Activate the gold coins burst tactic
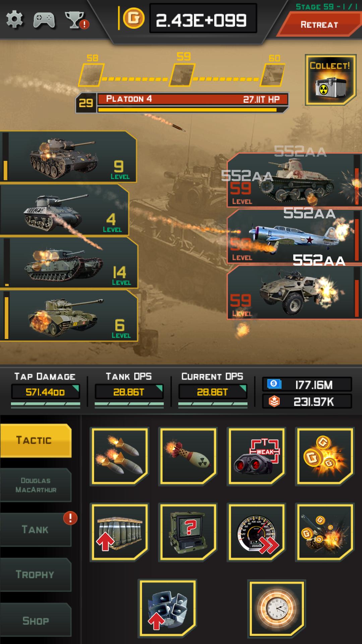Screen dimensions: 362x644 [x=325, y=456]
